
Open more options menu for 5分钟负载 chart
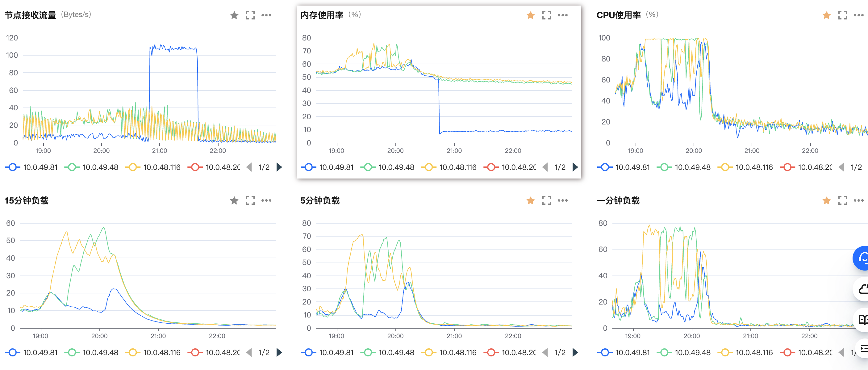tap(562, 201)
